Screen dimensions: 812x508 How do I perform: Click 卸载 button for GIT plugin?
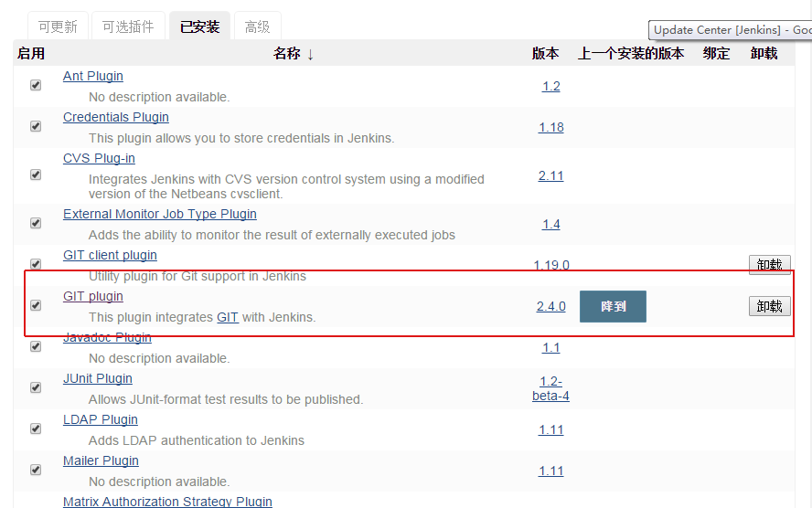[x=770, y=306]
